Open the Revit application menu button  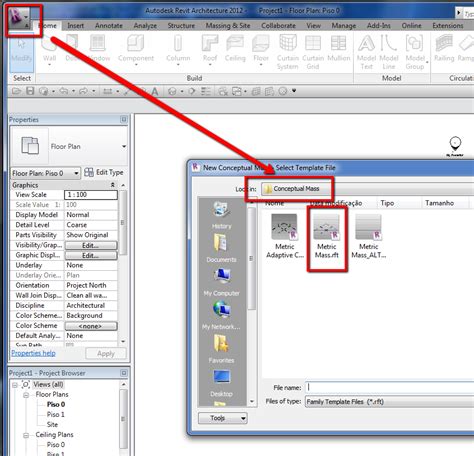point(19,18)
